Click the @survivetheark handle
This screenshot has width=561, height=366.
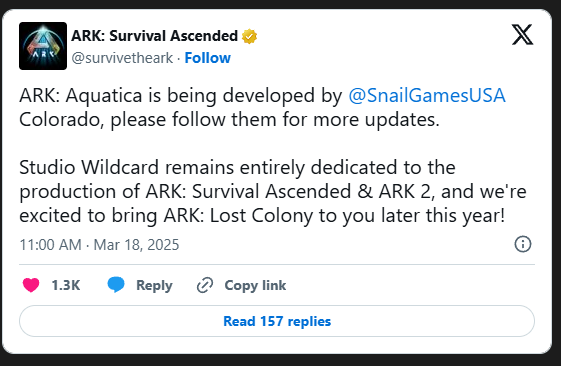(122, 58)
